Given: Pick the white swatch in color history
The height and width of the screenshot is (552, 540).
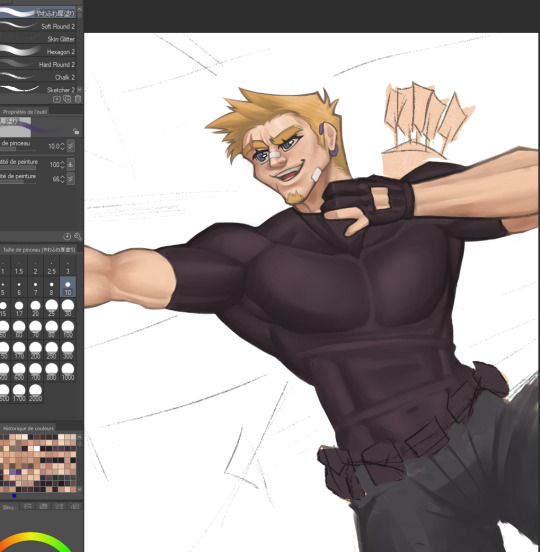Looking at the screenshot, I should tap(37, 448).
